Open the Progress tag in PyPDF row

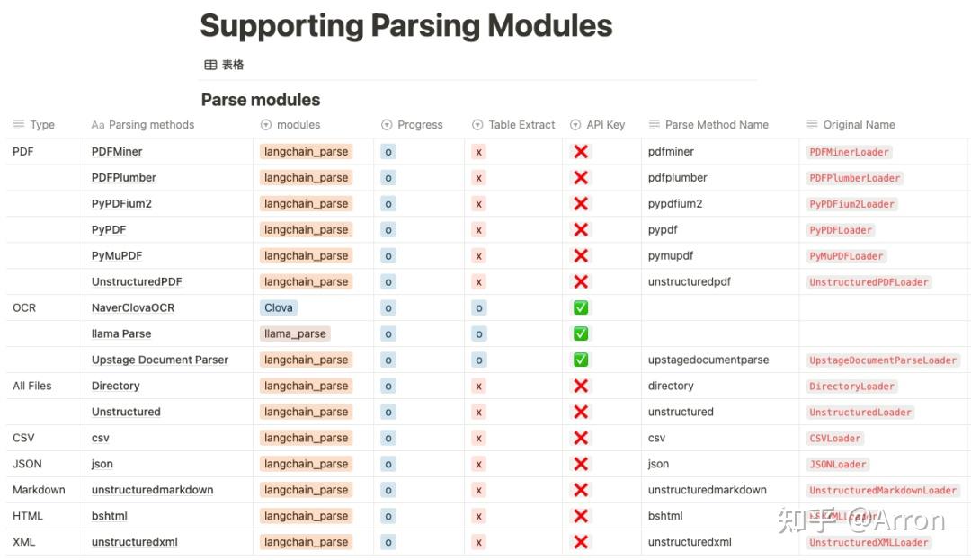[388, 229]
